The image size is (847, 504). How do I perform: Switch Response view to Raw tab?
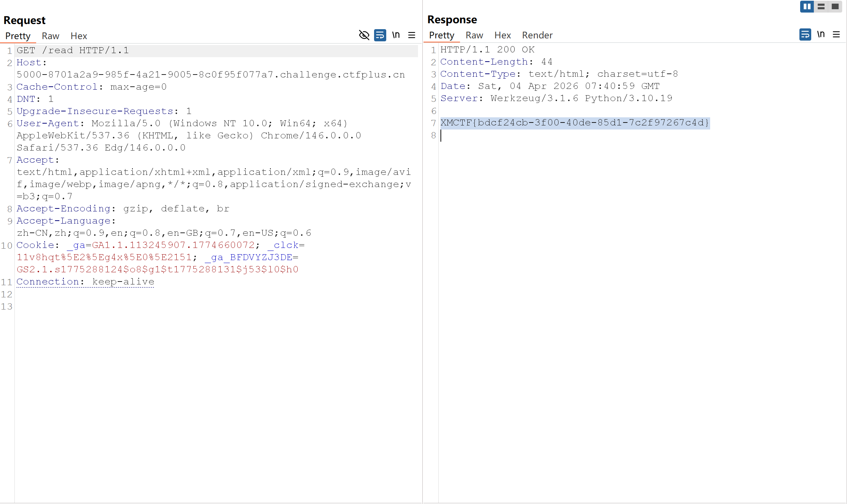(474, 35)
